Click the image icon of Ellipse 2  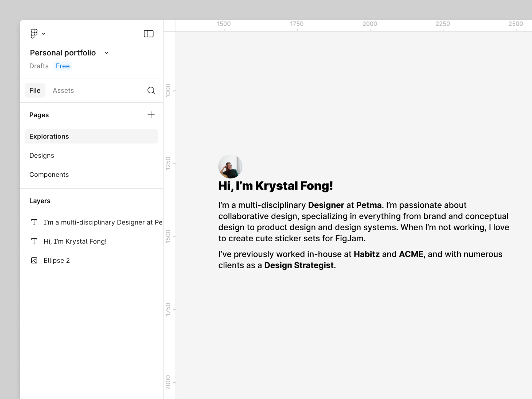coord(34,260)
